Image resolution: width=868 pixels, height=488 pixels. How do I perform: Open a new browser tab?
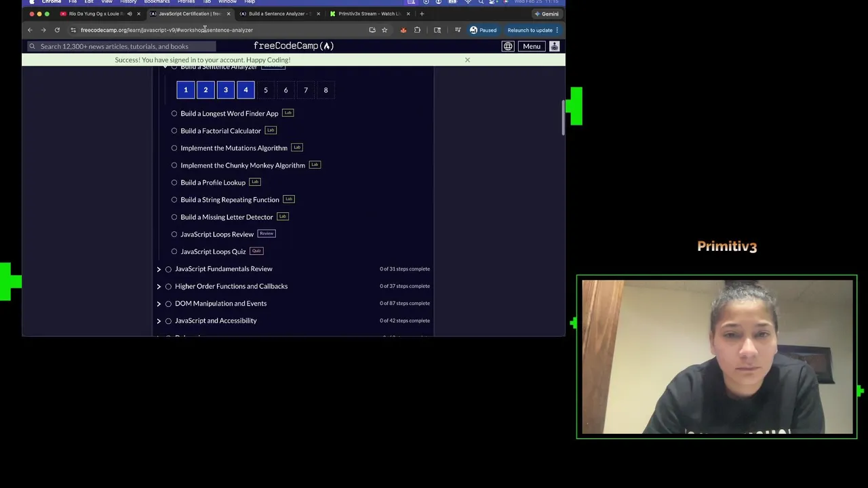[422, 14]
